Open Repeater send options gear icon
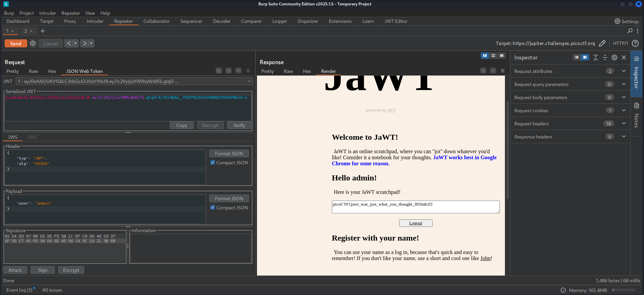 (33, 43)
